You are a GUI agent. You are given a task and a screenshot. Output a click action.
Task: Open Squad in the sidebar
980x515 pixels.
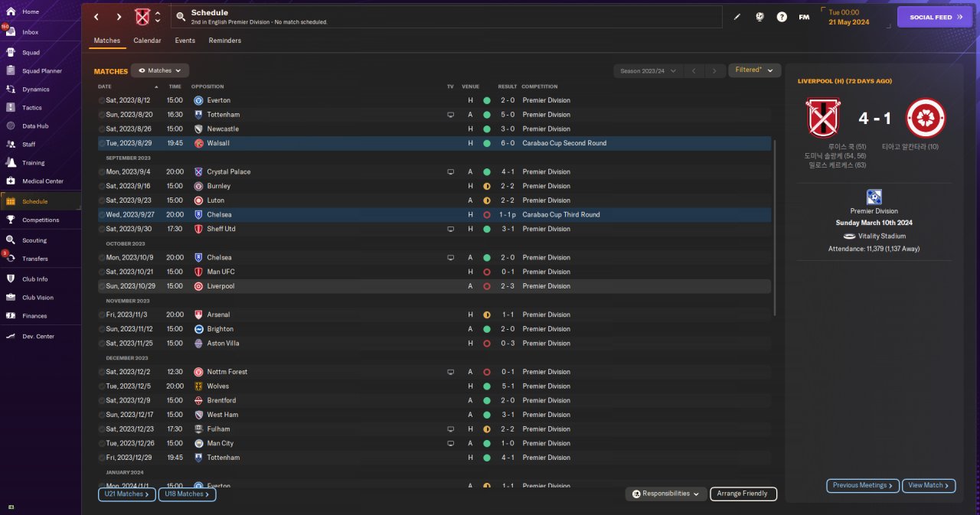(41, 53)
